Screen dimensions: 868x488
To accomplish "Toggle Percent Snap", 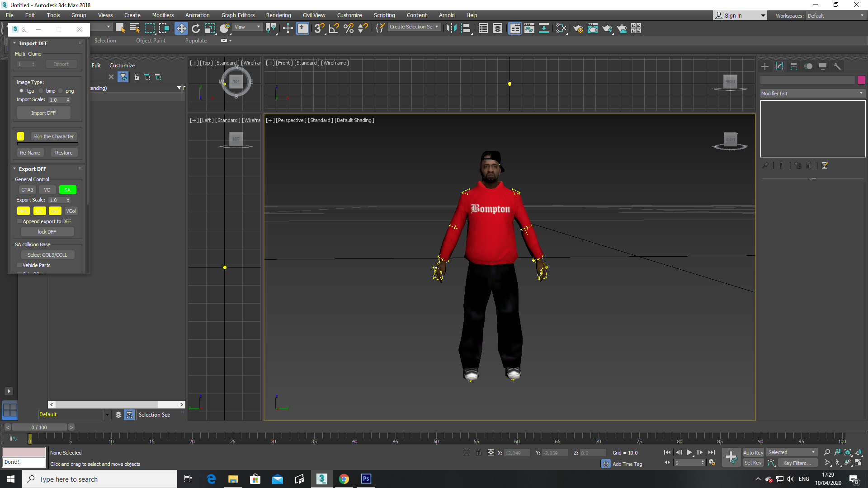I will [348, 28].
